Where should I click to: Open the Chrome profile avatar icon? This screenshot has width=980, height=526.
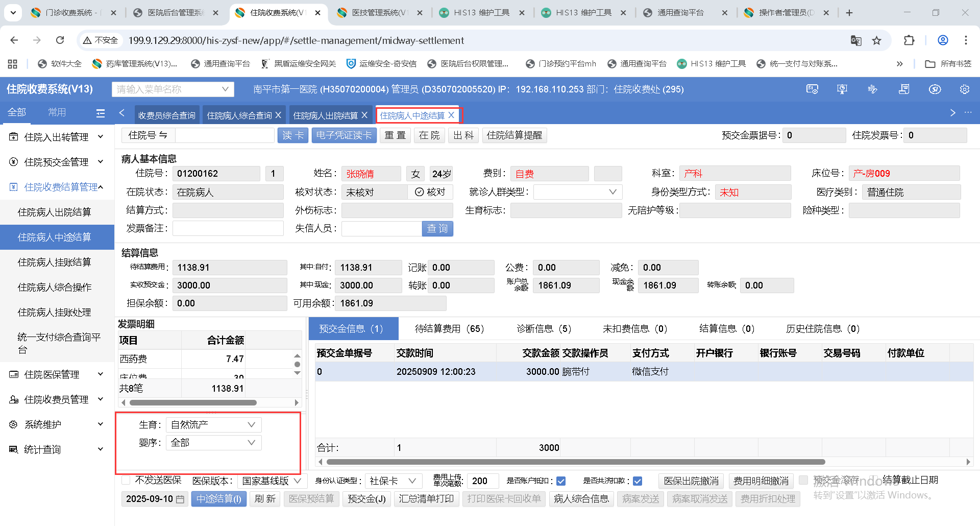[x=943, y=40]
